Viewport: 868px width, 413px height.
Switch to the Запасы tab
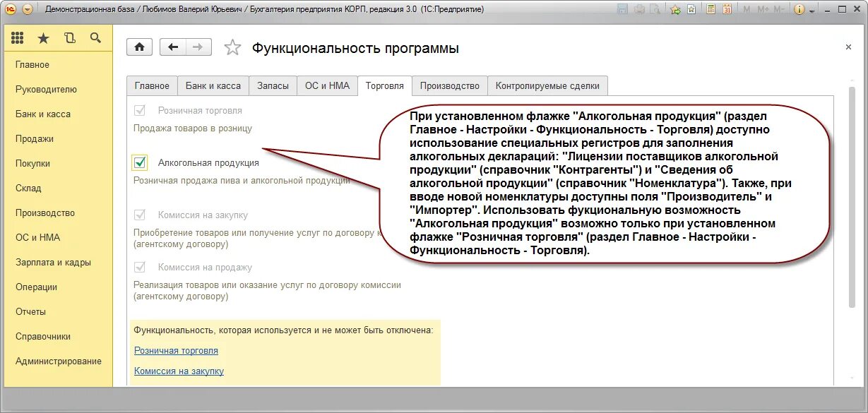[273, 85]
